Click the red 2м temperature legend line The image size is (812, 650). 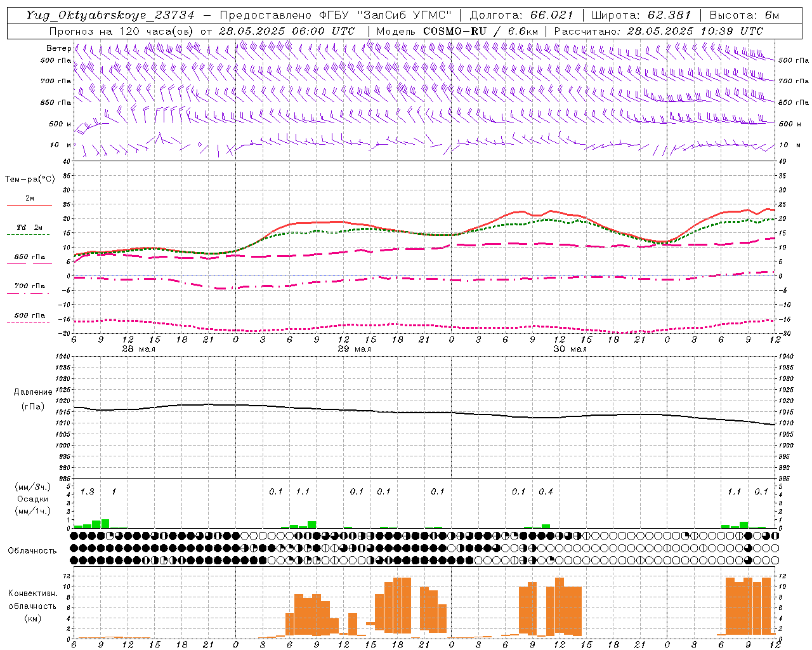(x=29, y=205)
